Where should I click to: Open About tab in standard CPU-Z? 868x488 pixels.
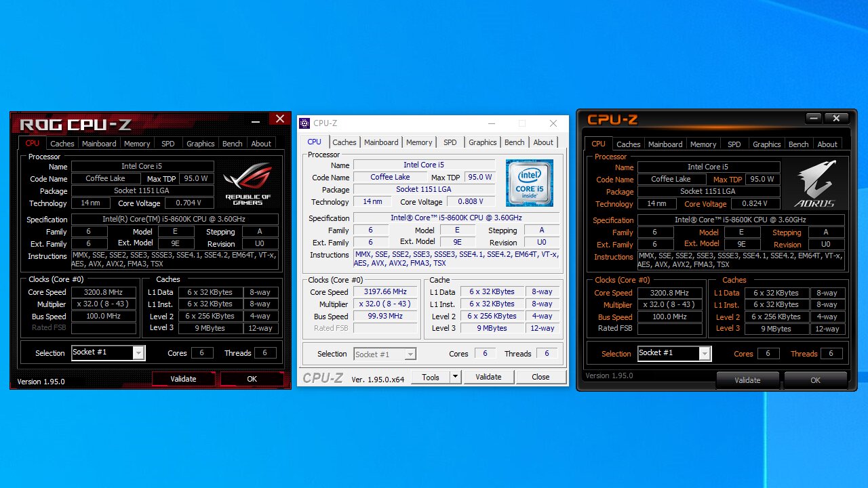543,142
